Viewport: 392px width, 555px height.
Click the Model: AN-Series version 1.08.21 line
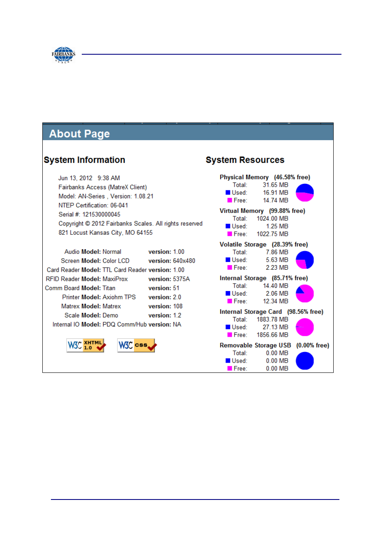tap(106, 196)
